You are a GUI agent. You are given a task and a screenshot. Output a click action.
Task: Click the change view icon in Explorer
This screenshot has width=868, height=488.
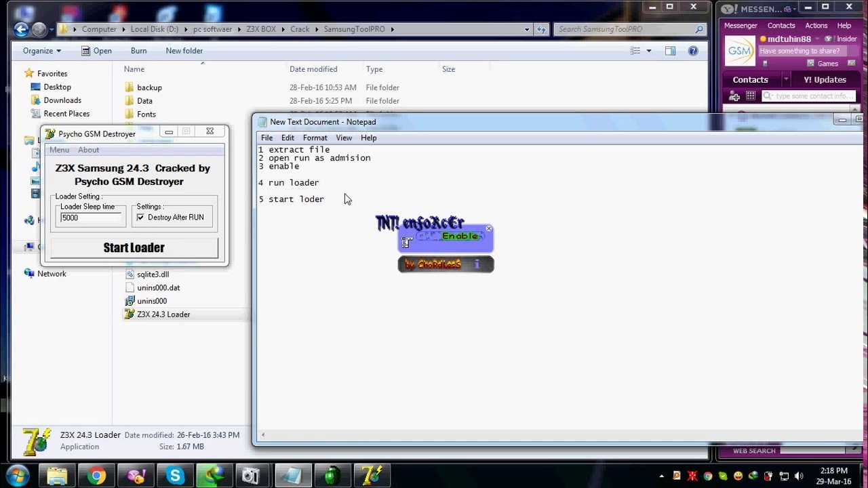click(635, 51)
